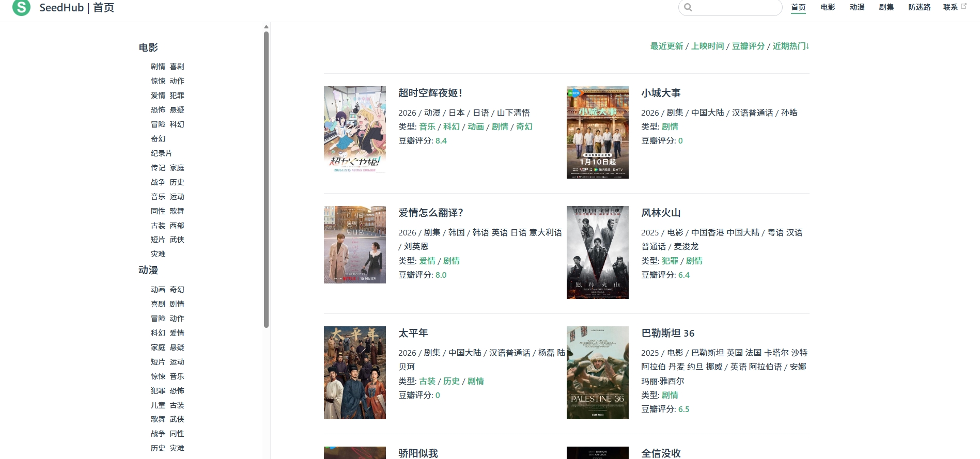This screenshot has height=459, width=980.
Task: Open the 太平年 poster thumbnail
Action: click(355, 373)
